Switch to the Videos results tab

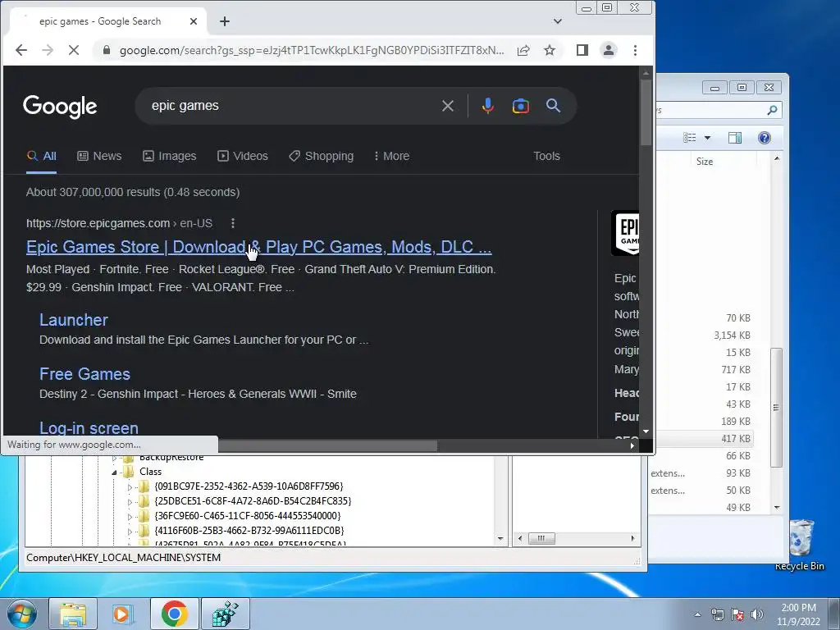coord(242,156)
